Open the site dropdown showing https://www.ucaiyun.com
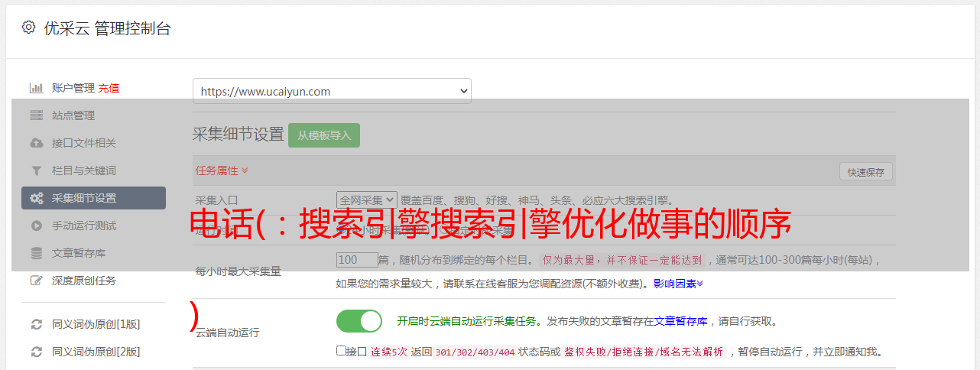 tap(332, 91)
